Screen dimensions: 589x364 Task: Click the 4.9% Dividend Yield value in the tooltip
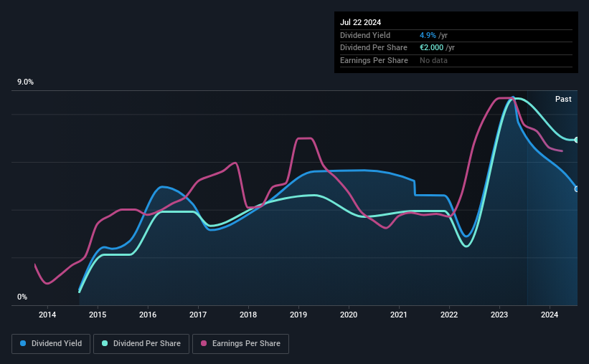pos(428,35)
